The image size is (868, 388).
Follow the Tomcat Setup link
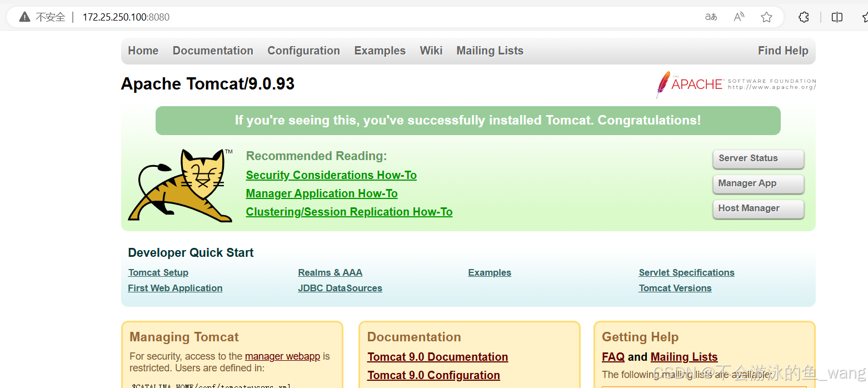pos(158,272)
